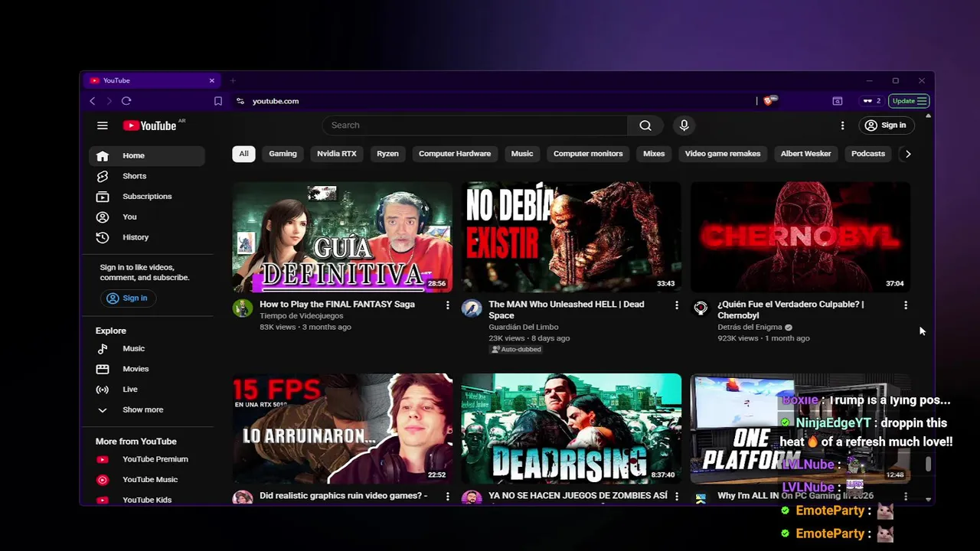The height and width of the screenshot is (551, 980).
Task: Open YouTube Premium link
Action: [x=147, y=459]
